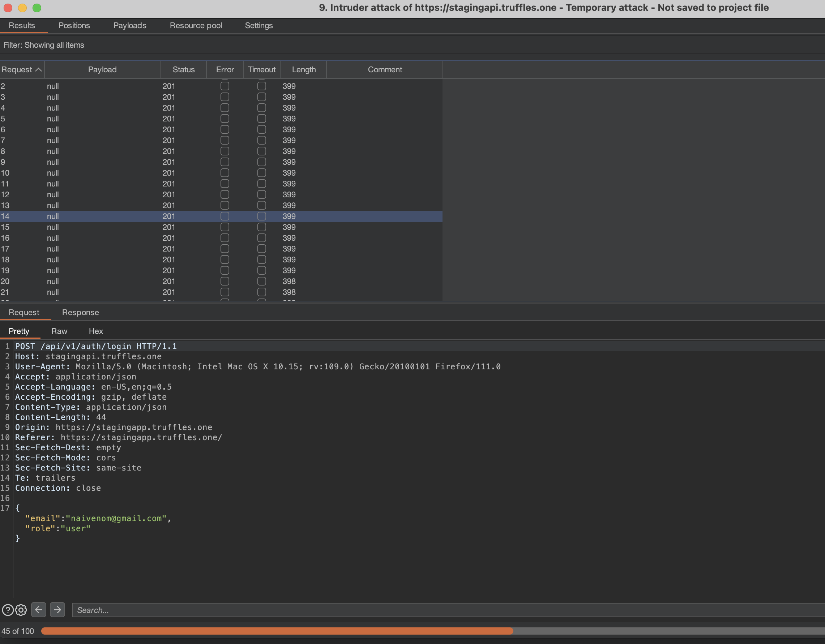The image size is (825, 644).
Task: Select the Payloads tab
Action: [129, 25]
